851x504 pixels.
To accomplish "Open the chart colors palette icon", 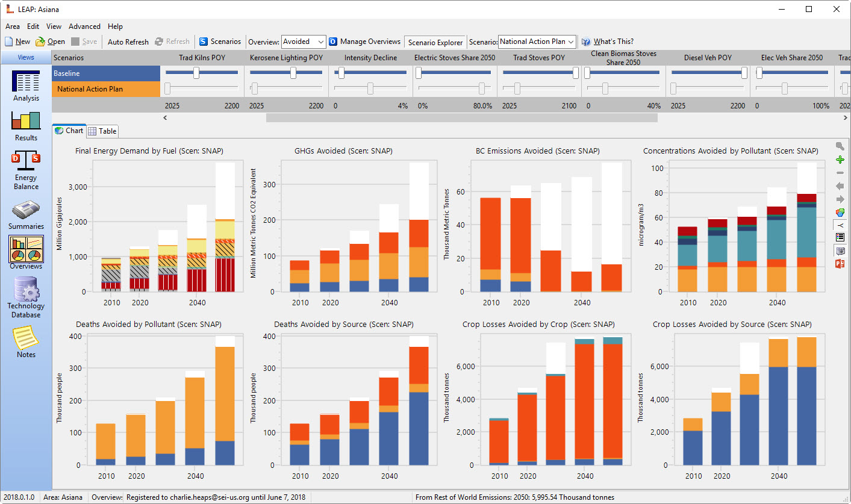I will click(x=840, y=212).
